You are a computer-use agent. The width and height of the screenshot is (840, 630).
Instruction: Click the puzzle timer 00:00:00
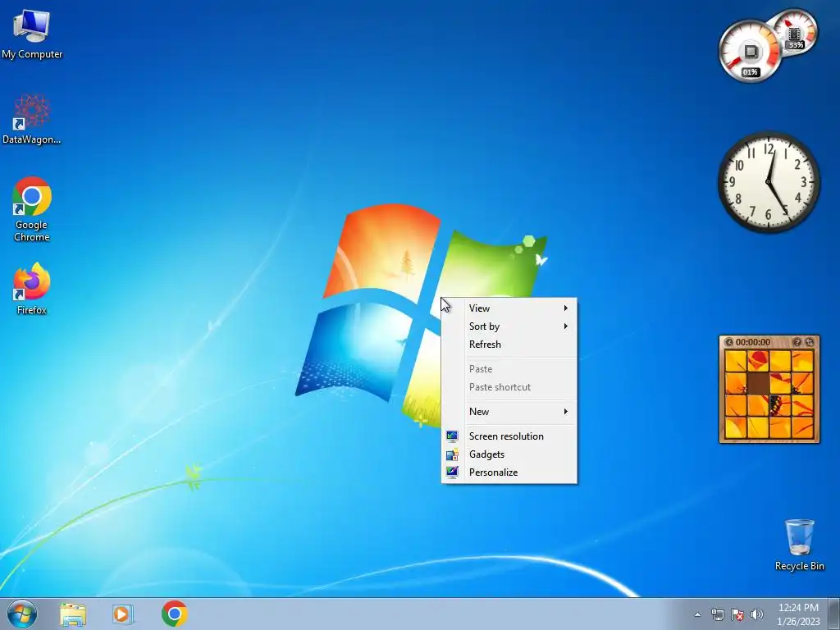point(753,342)
